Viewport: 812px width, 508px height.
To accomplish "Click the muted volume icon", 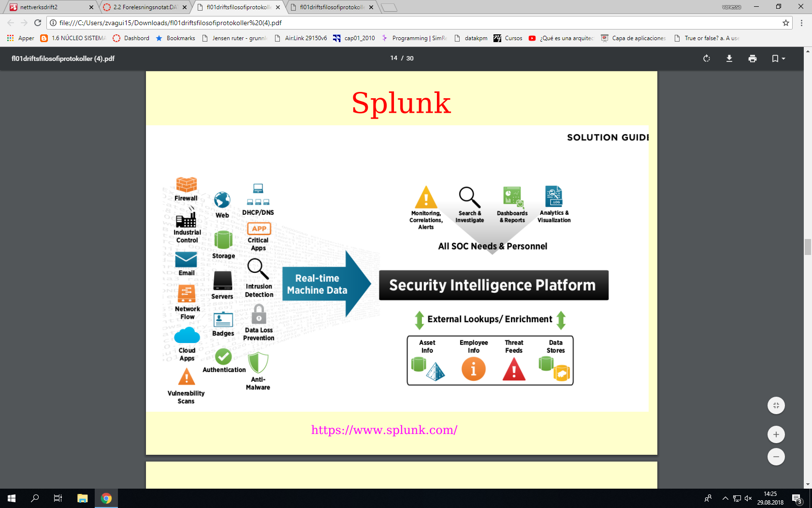I will [748, 498].
